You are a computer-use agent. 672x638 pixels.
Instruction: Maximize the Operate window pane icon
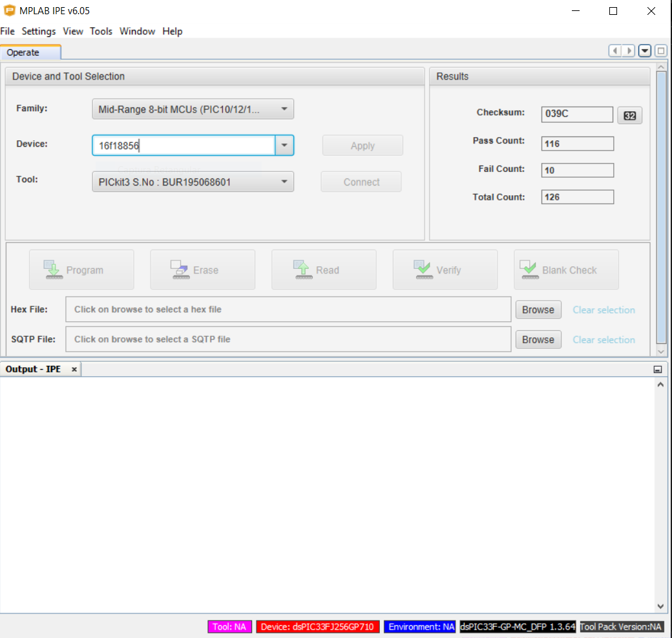click(661, 50)
